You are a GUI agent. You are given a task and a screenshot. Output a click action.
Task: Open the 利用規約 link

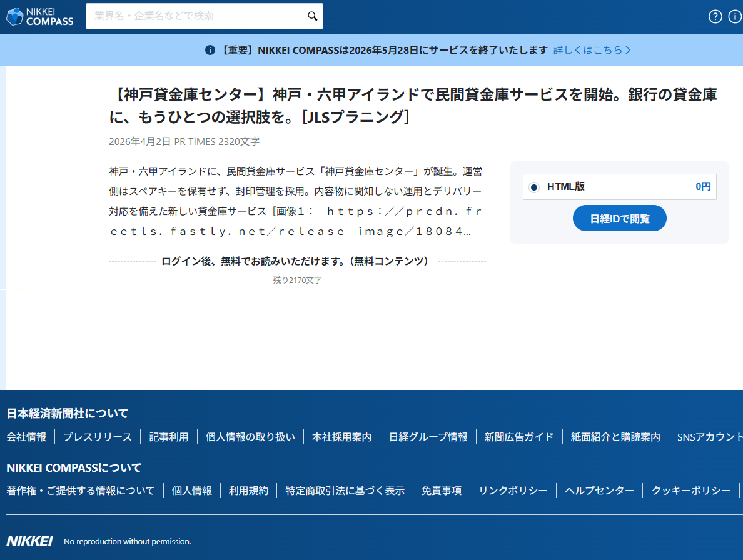pyautogui.click(x=249, y=491)
